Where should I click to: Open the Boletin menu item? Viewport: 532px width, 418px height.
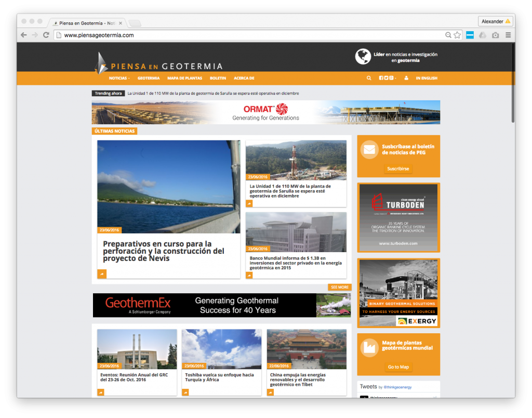pyautogui.click(x=218, y=78)
